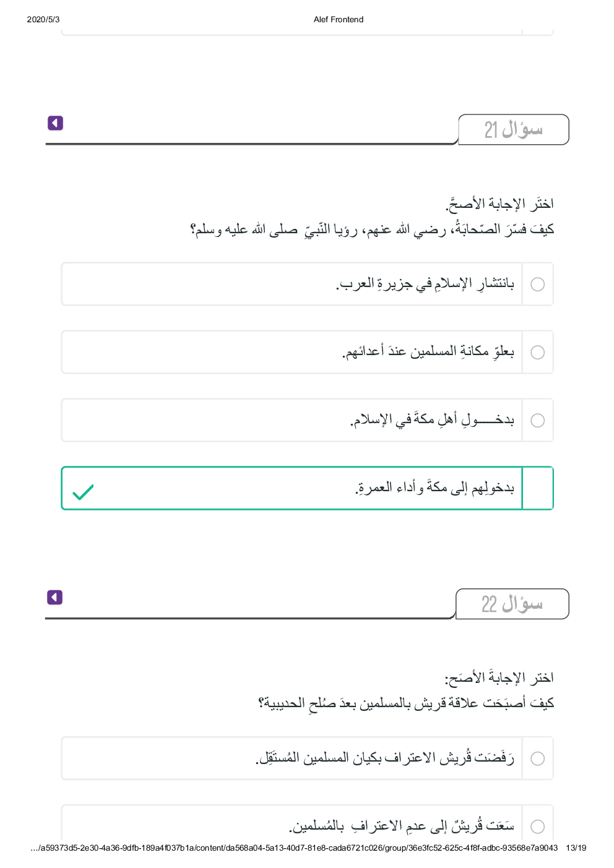Select the radio button for 'بانتشار الإسلام في جزيرة العرب'
Screen dimensions: 614x868
coord(538,284)
